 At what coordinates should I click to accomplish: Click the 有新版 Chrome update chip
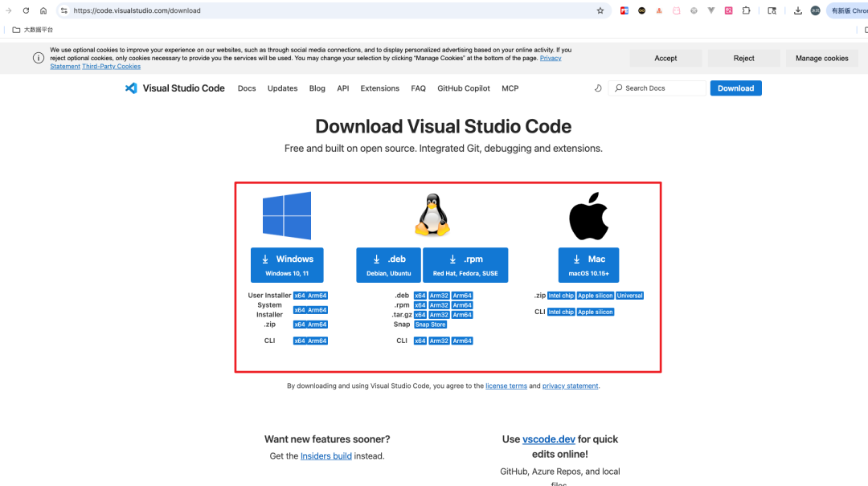point(848,10)
